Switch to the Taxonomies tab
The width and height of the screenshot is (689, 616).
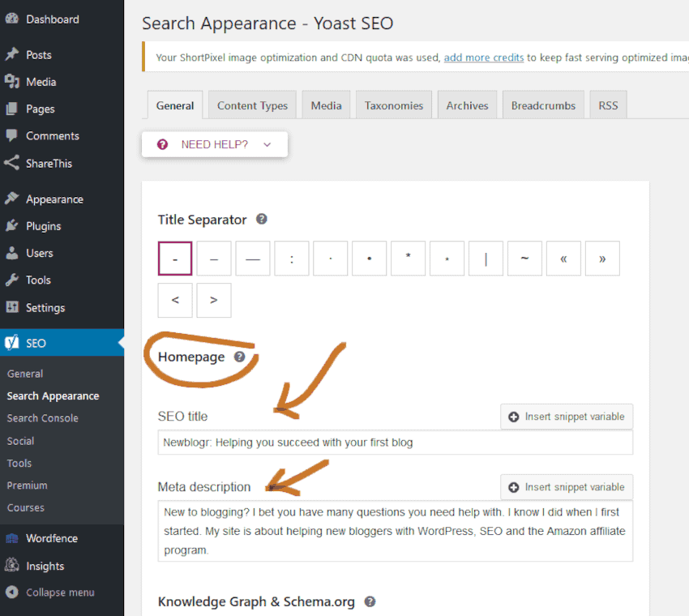(394, 105)
